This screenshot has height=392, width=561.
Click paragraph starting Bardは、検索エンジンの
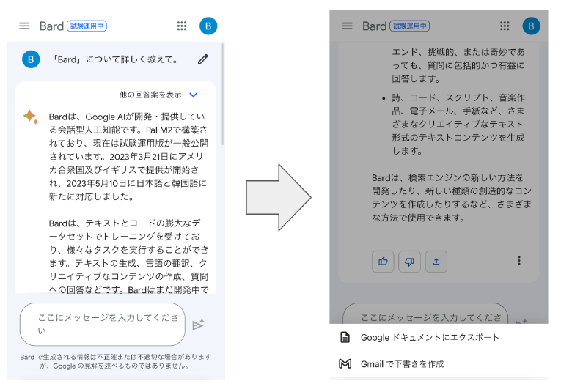pyautogui.click(x=452, y=198)
